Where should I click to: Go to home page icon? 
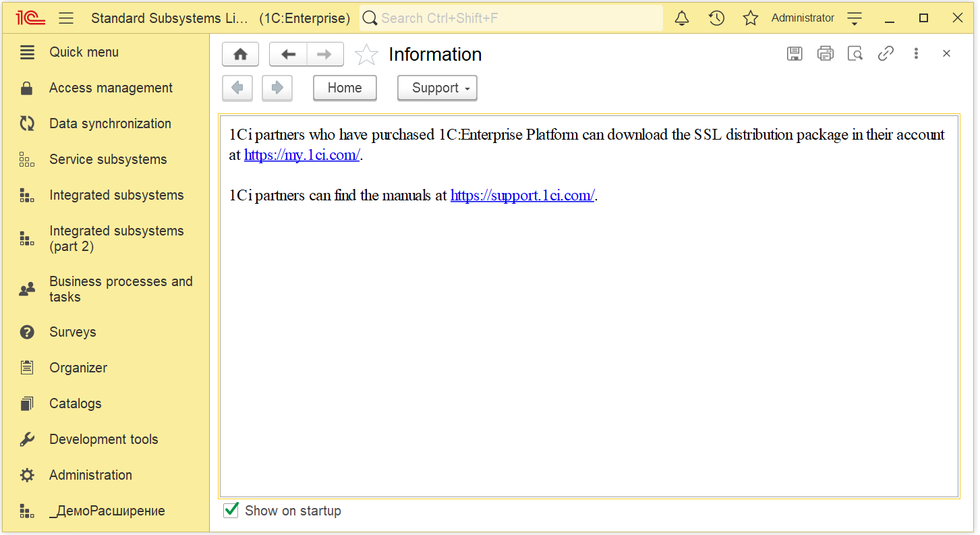click(x=241, y=54)
